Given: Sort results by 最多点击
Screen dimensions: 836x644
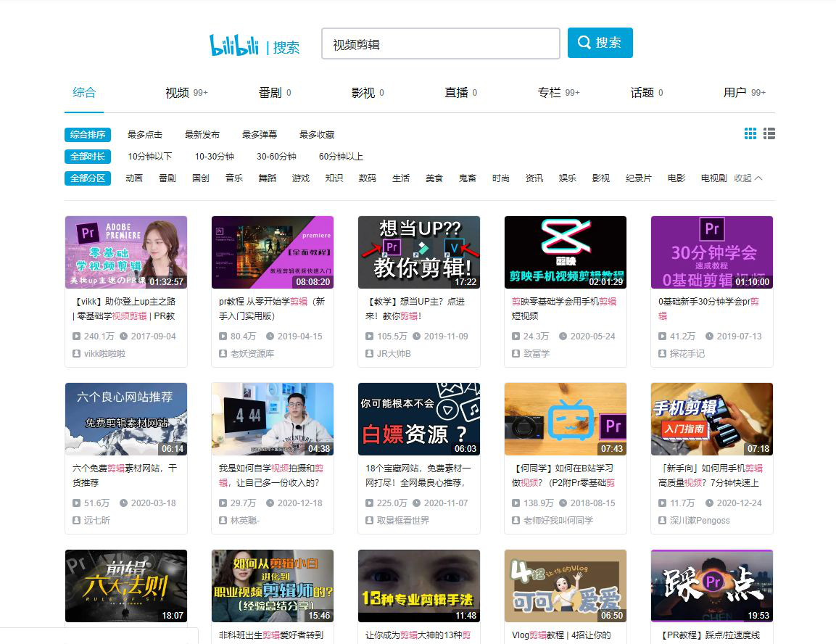Looking at the screenshot, I should 144,135.
